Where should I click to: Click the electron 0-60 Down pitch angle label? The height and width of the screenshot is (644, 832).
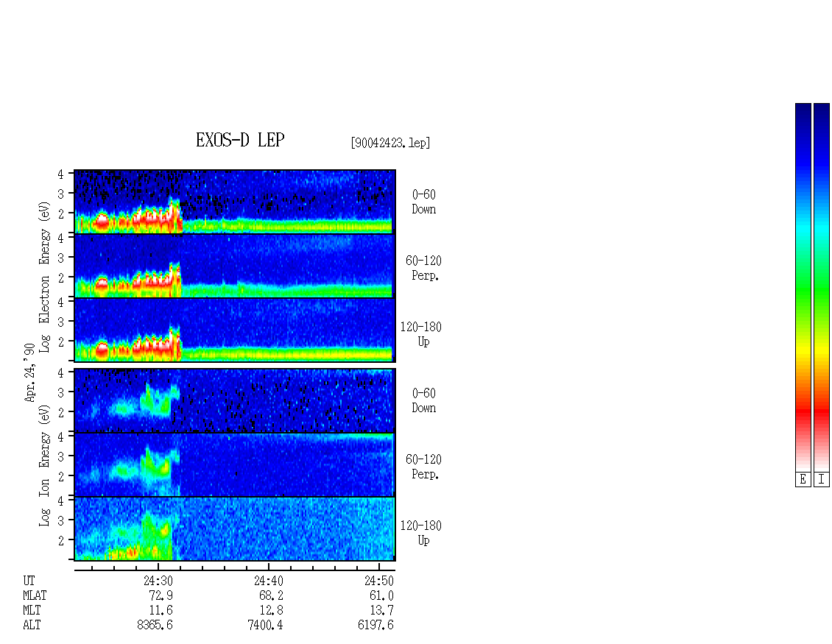click(424, 202)
